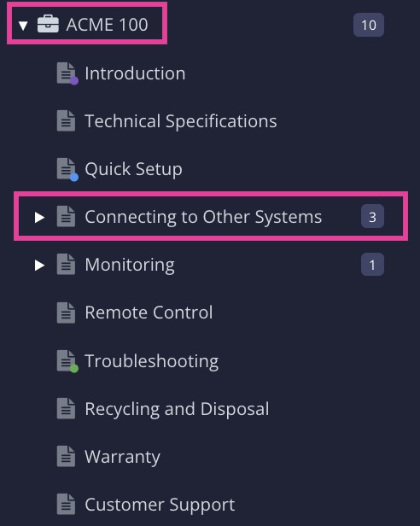Image resolution: width=420 pixels, height=526 pixels.
Task: Click the Troubleshooting document icon with green dot
Action: [x=67, y=361]
